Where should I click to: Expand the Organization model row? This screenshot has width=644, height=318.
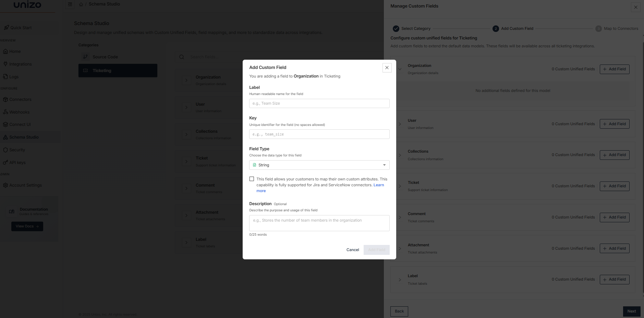pos(399,69)
